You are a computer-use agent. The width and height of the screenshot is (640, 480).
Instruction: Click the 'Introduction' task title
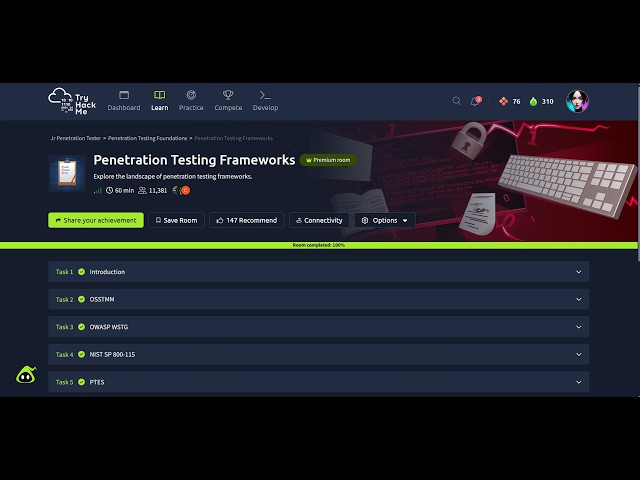click(107, 272)
